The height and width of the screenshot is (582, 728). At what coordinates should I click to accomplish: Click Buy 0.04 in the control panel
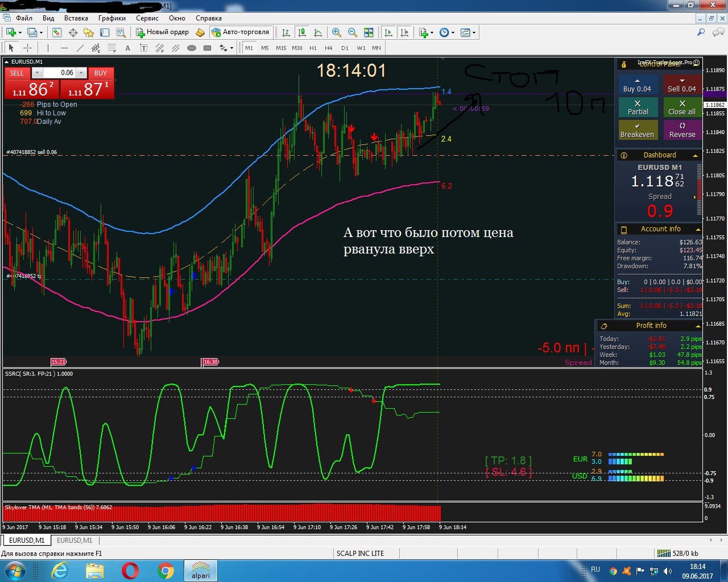(x=637, y=85)
